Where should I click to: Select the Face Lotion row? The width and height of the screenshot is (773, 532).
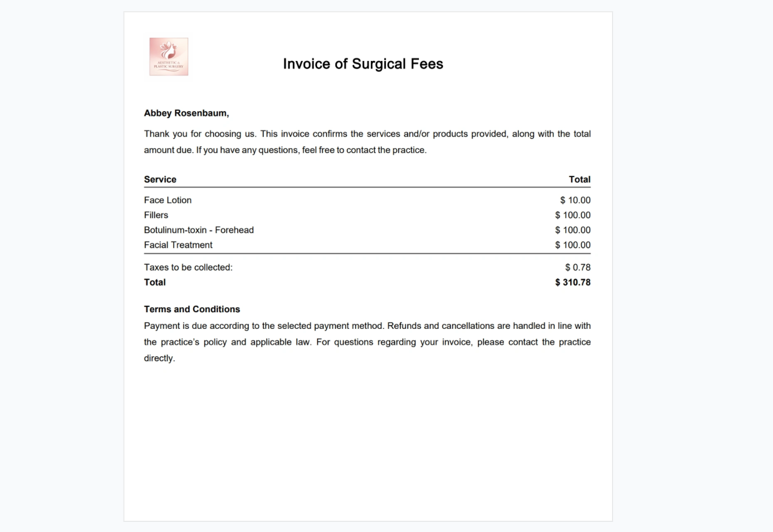click(x=367, y=200)
